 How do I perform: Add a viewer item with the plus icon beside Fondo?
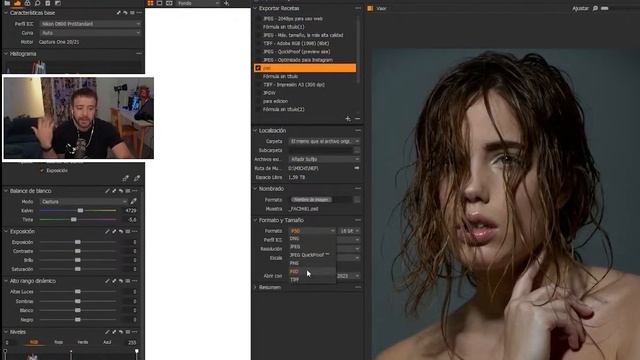point(227,3)
